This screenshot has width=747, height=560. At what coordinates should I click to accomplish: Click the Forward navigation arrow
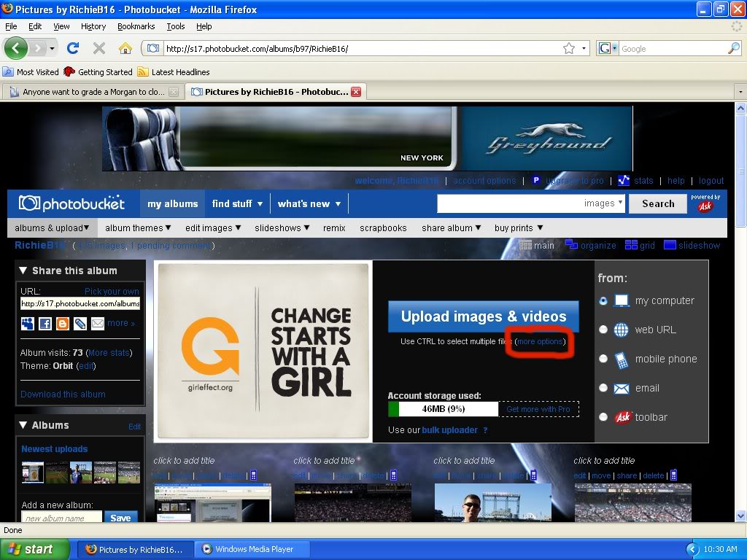pyautogui.click(x=38, y=48)
